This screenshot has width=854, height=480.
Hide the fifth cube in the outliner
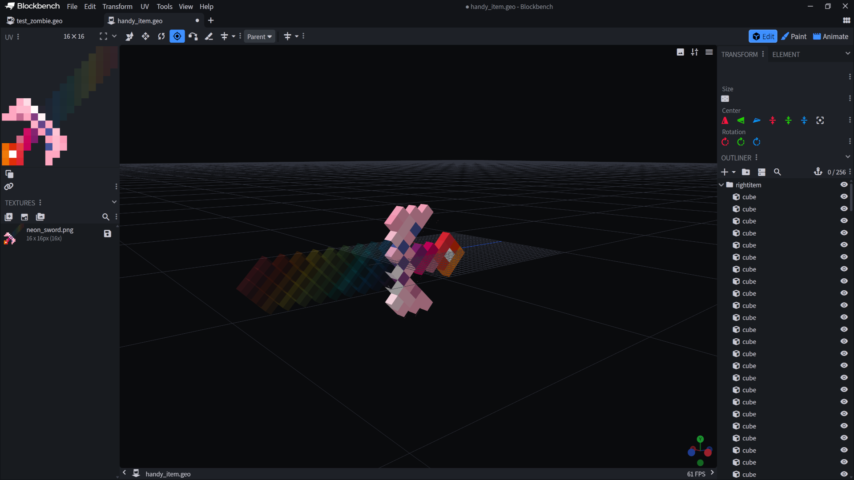pyautogui.click(x=844, y=245)
